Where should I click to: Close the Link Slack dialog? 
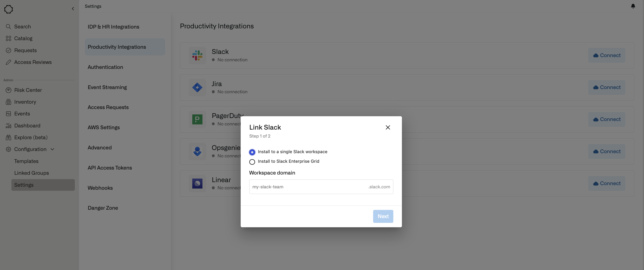click(x=388, y=128)
